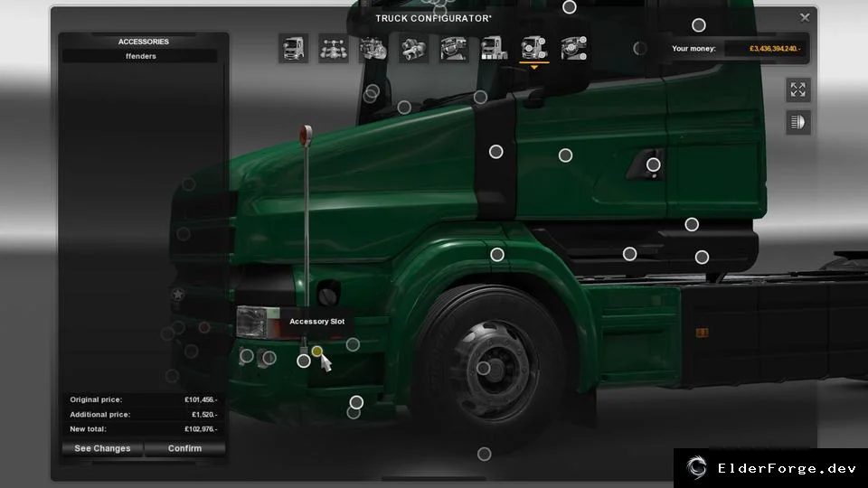Toggle the truck headlights preview icon
The height and width of the screenshot is (488, 868).
[x=798, y=122]
